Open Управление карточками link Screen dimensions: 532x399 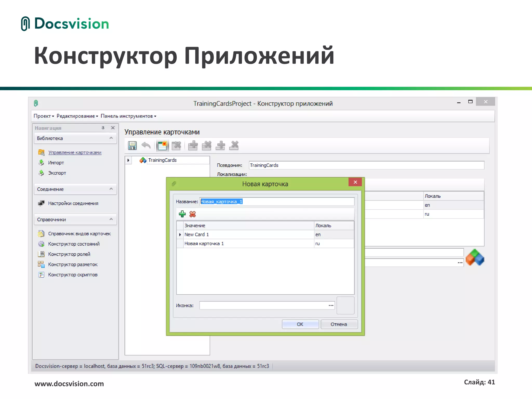75,152
